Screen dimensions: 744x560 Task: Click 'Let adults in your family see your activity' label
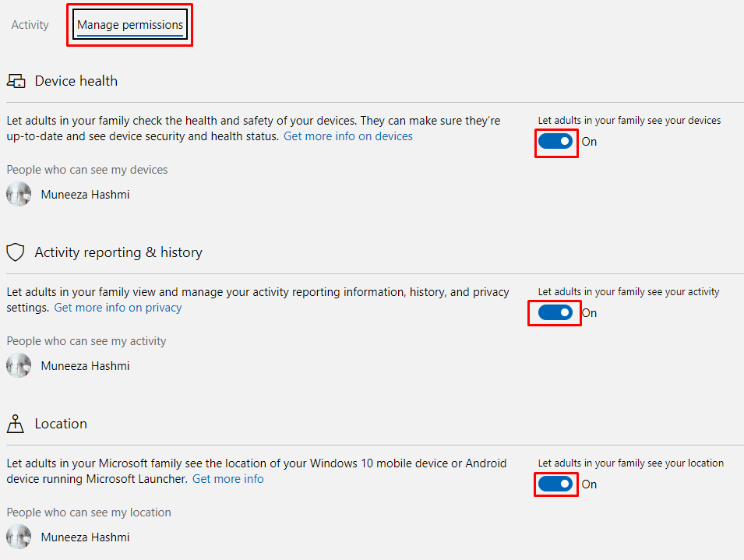pyautogui.click(x=629, y=291)
